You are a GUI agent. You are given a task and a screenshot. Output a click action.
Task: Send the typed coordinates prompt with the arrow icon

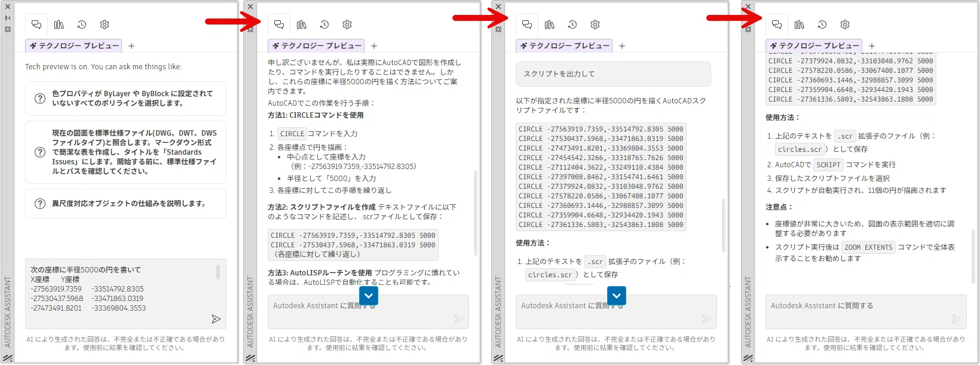(216, 319)
